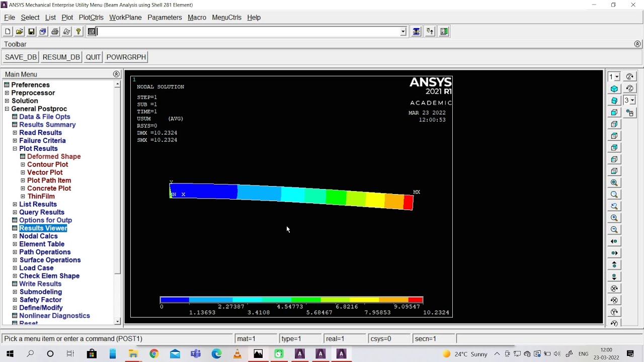644x362 pixels.
Task: Click the Rotate counterclockwise about X icon
Action: tap(614, 300)
